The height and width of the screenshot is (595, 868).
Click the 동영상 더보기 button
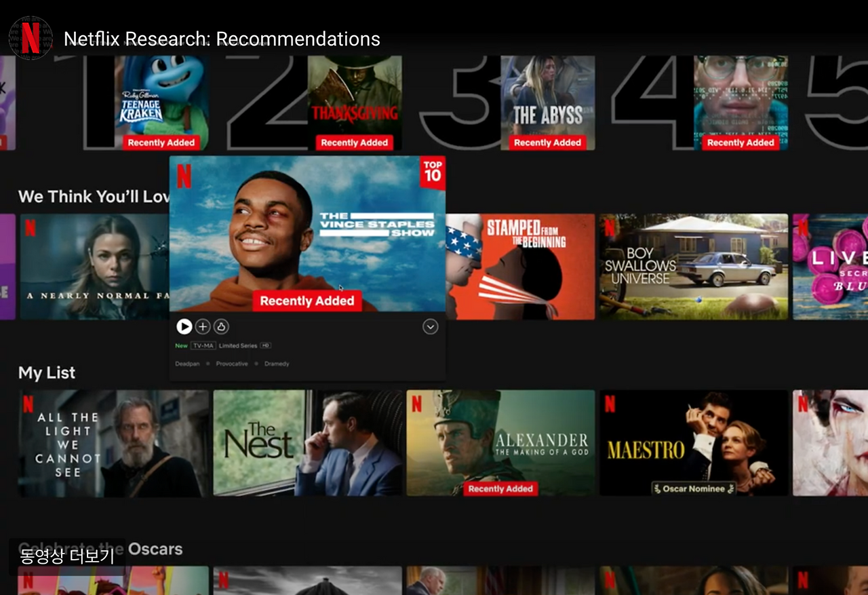point(66,557)
